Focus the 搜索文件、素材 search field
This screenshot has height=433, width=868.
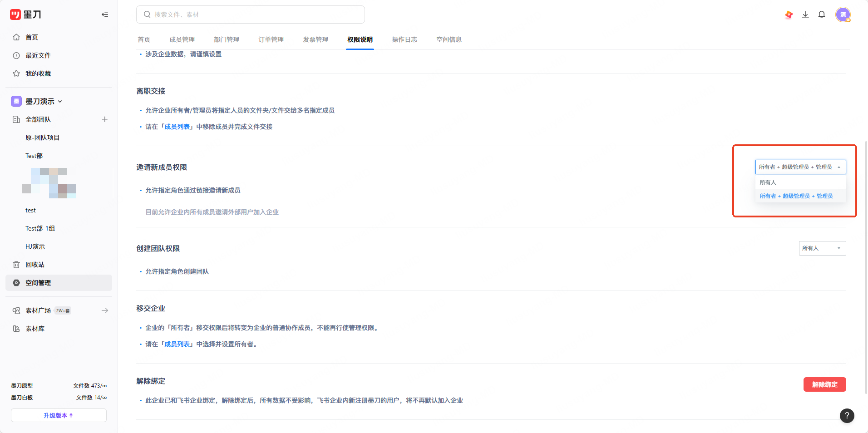click(251, 15)
